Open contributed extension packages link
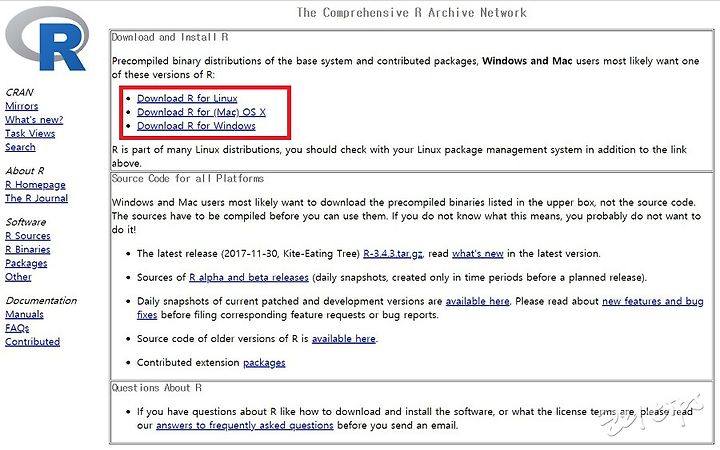 (264, 363)
